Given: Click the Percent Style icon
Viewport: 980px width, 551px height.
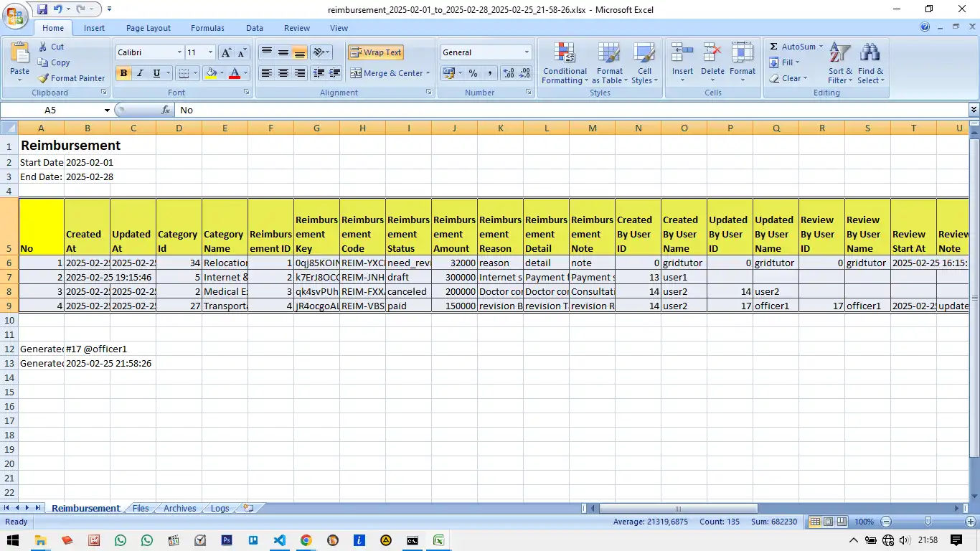Looking at the screenshot, I should pos(473,73).
